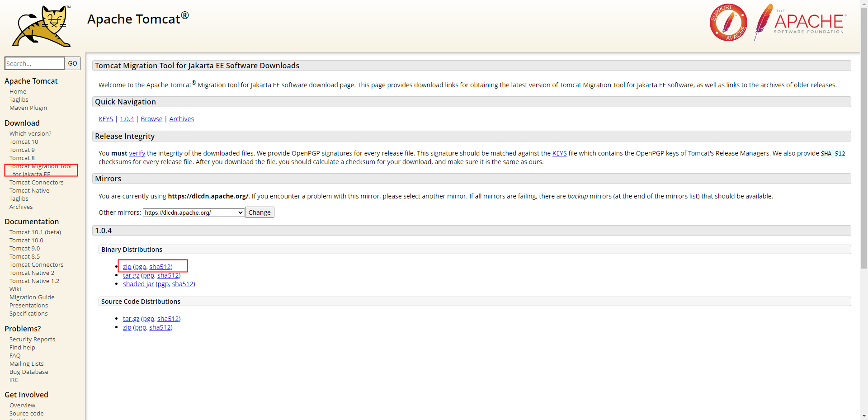
Task: Open the FAQ sidebar link
Action: pyautogui.click(x=15, y=355)
